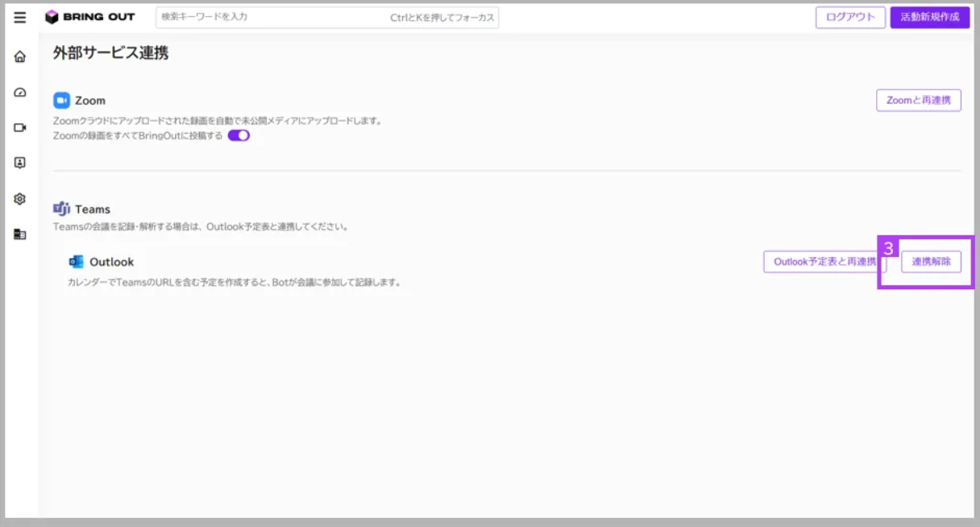
Task: Click the 活動新規作成 button
Action: [929, 17]
